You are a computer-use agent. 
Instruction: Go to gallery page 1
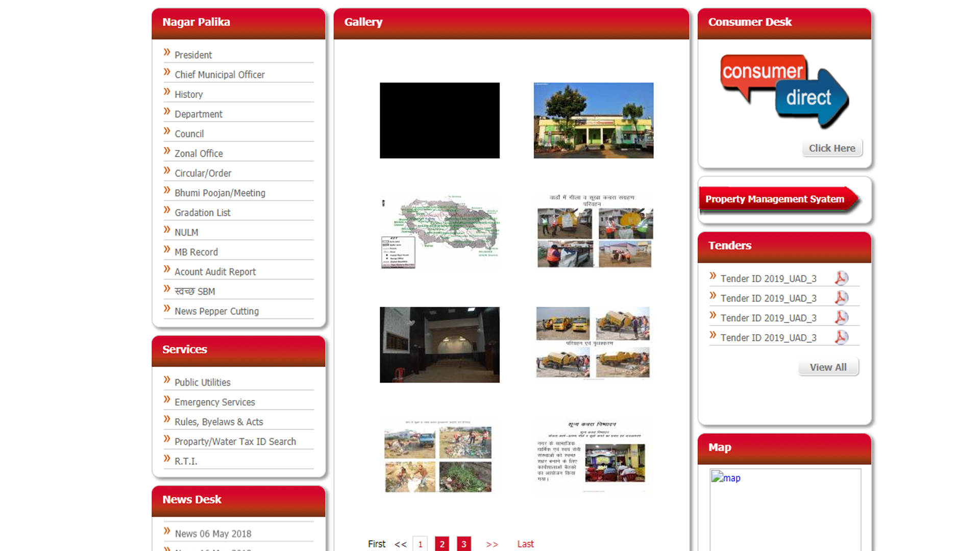[x=420, y=544]
